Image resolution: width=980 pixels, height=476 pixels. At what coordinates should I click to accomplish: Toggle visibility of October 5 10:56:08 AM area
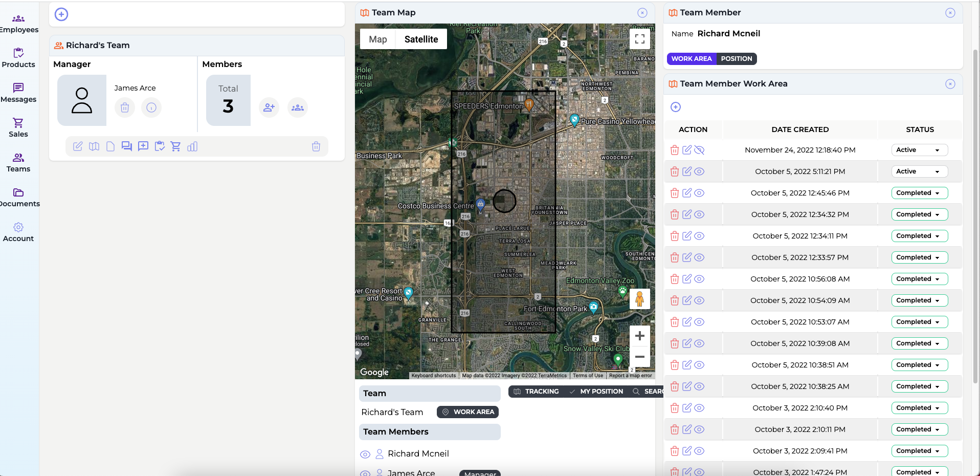coord(699,279)
